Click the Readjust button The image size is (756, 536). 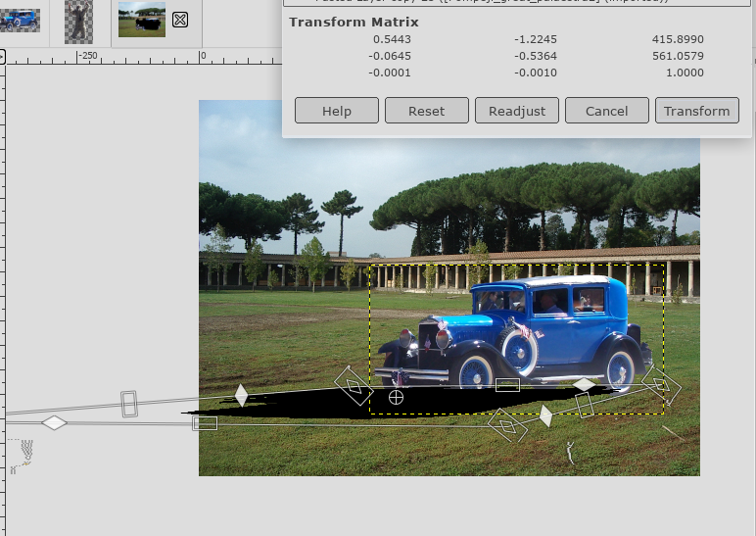point(517,111)
